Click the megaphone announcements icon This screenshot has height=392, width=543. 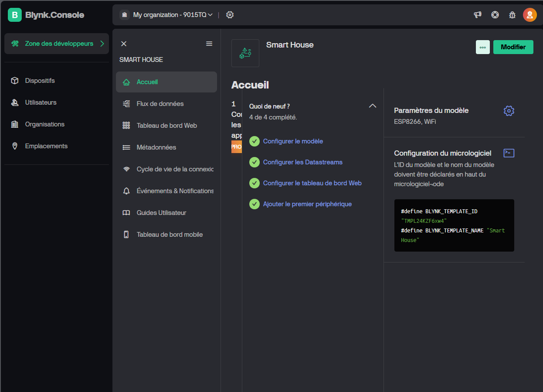[x=478, y=15]
